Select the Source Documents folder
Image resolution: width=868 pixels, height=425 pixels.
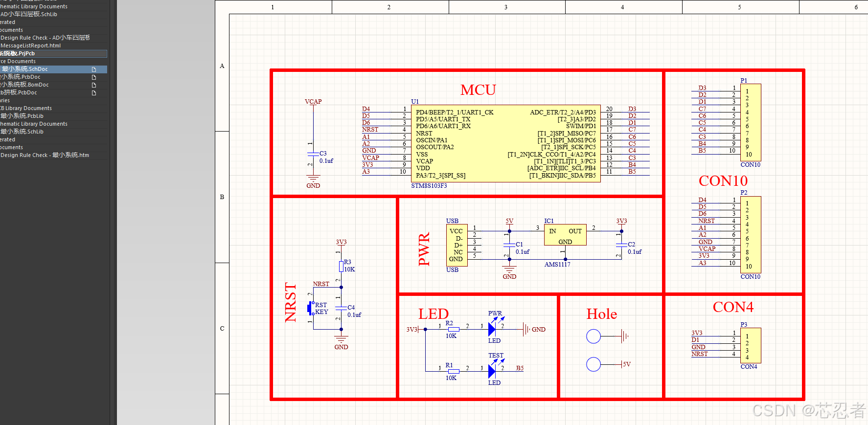pos(18,62)
